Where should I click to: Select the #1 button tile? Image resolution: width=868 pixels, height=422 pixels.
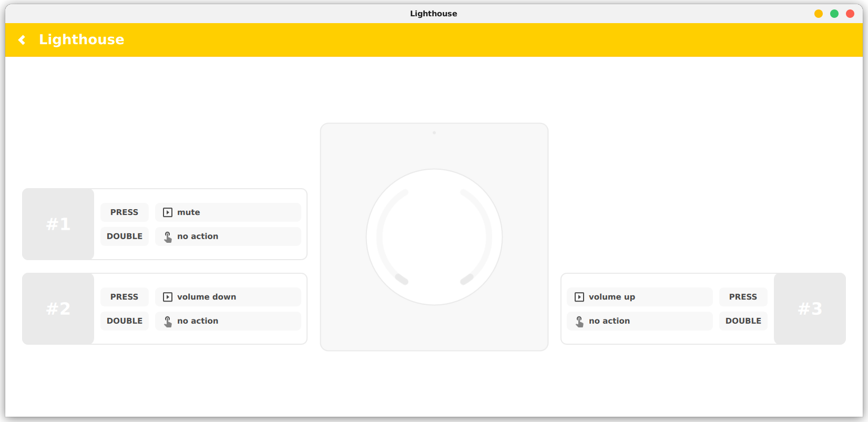click(58, 224)
